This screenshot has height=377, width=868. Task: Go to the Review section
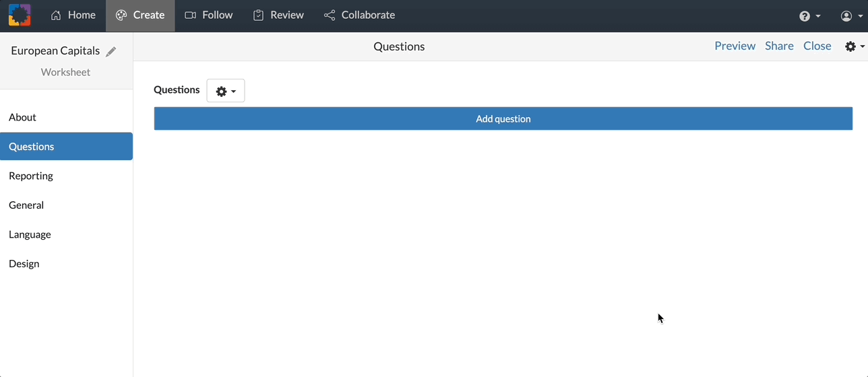coord(278,15)
